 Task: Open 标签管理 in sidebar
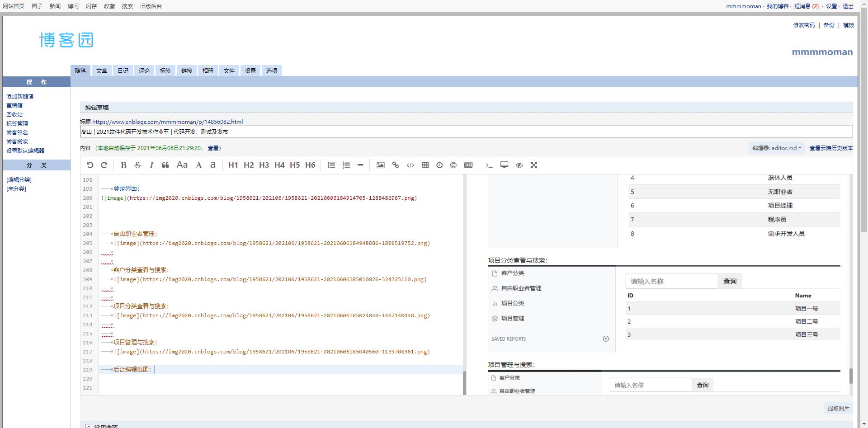[17, 124]
